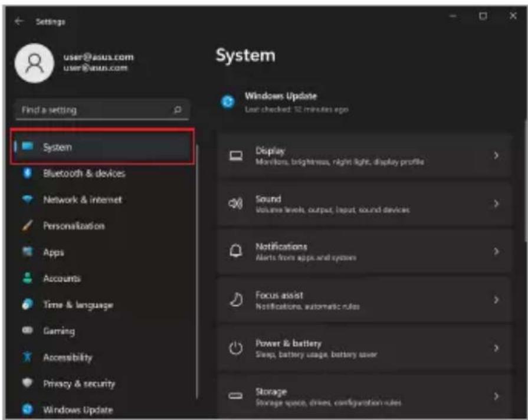Open Notifications via its right chevron
528x420 pixels.
(x=496, y=251)
